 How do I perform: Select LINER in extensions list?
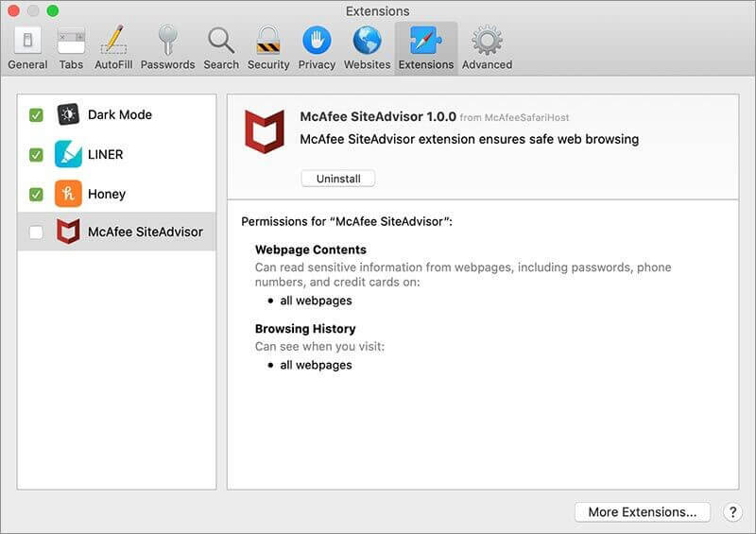point(105,154)
